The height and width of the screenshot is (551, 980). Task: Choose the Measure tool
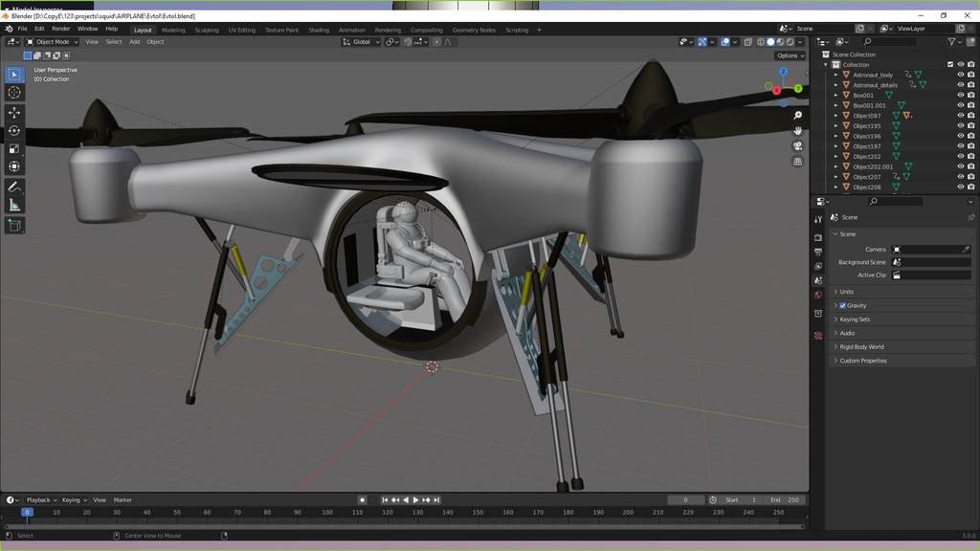[14, 205]
